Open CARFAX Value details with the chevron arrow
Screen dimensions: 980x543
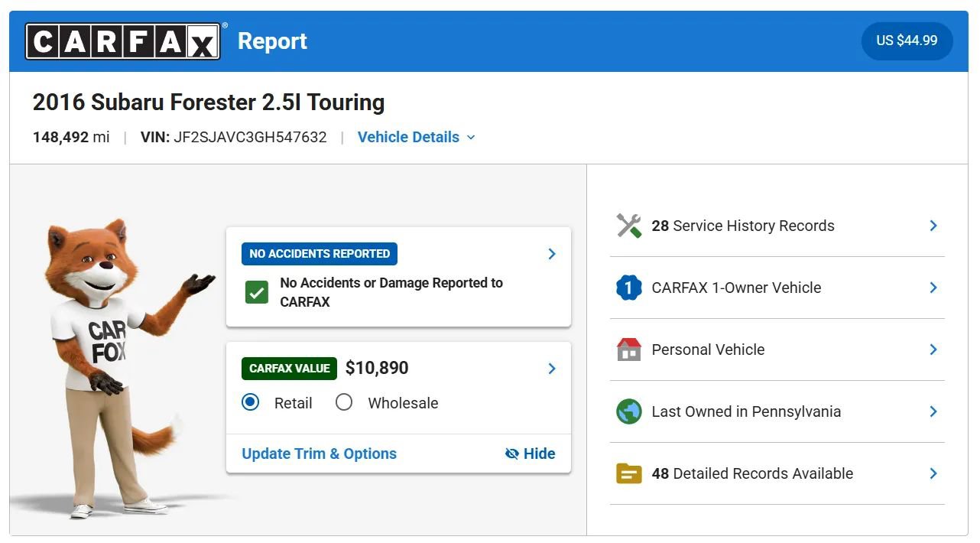pyautogui.click(x=552, y=369)
